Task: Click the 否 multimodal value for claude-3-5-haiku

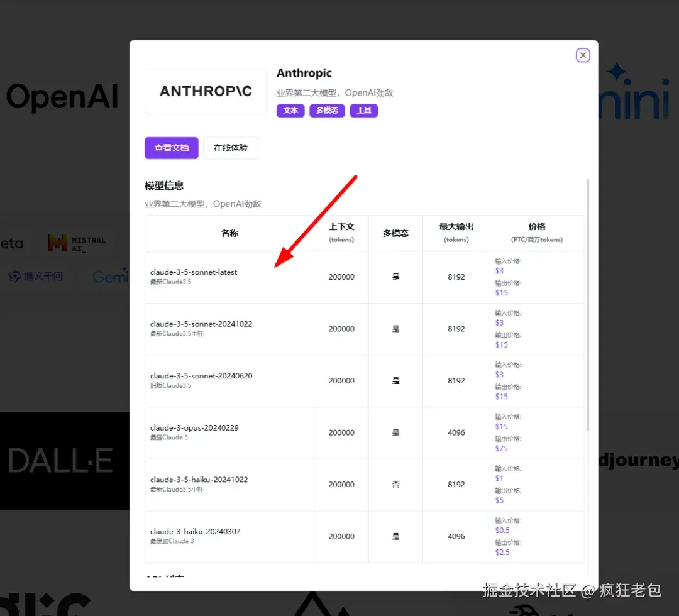Action: [395, 485]
